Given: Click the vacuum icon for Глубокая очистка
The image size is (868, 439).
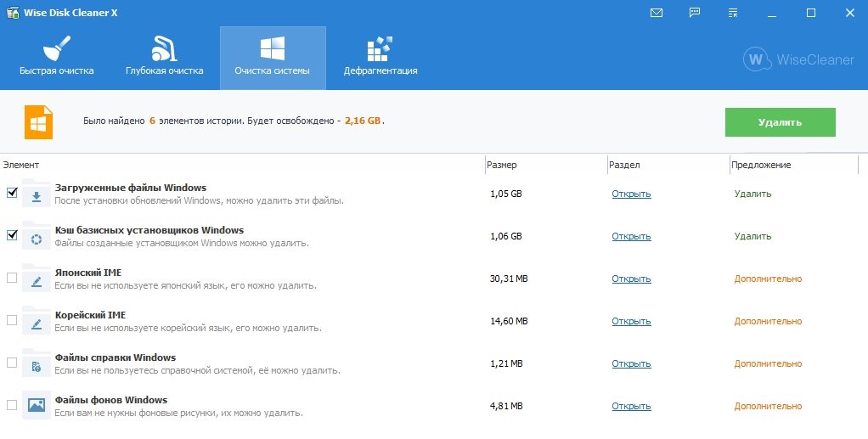Looking at the screenshot, I should pyautogui.click(x=165, y=48).
